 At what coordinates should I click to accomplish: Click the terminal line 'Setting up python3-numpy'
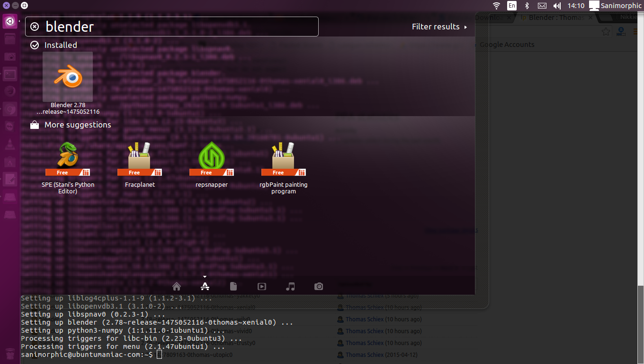pos(123,330)
